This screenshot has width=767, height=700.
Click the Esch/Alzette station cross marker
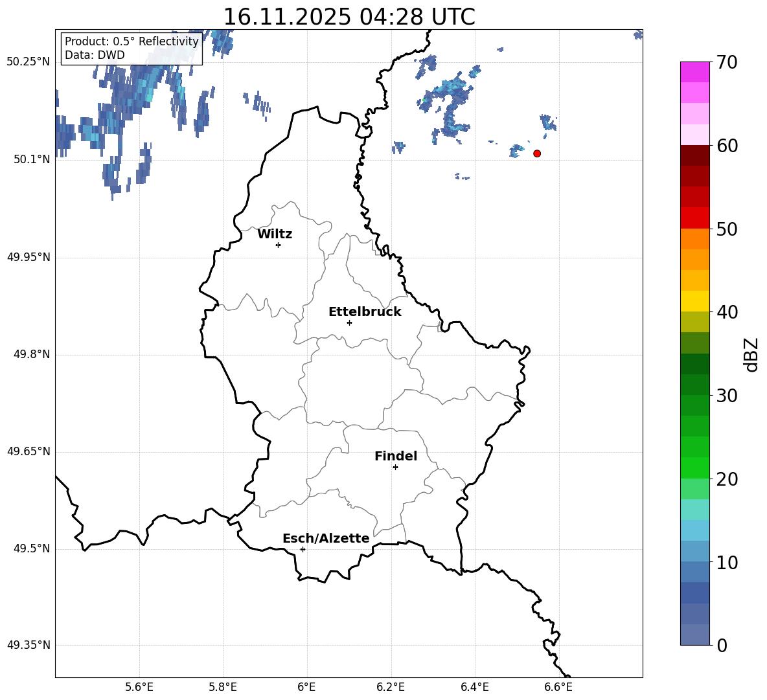point(303,549)
